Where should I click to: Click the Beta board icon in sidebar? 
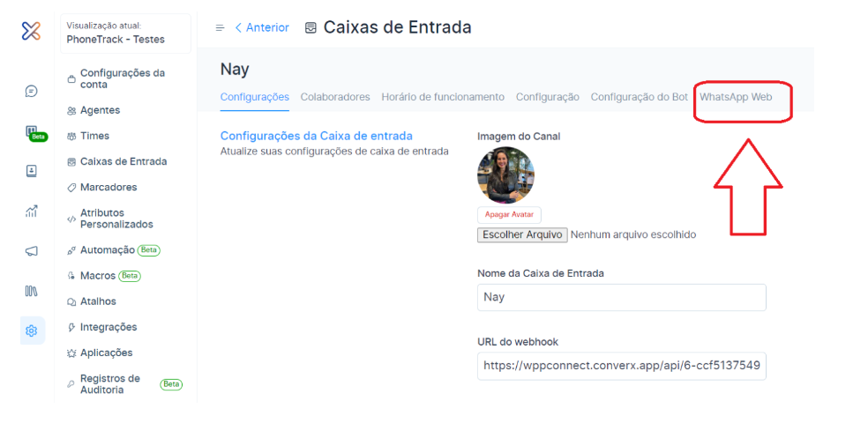tap(33, 132)
